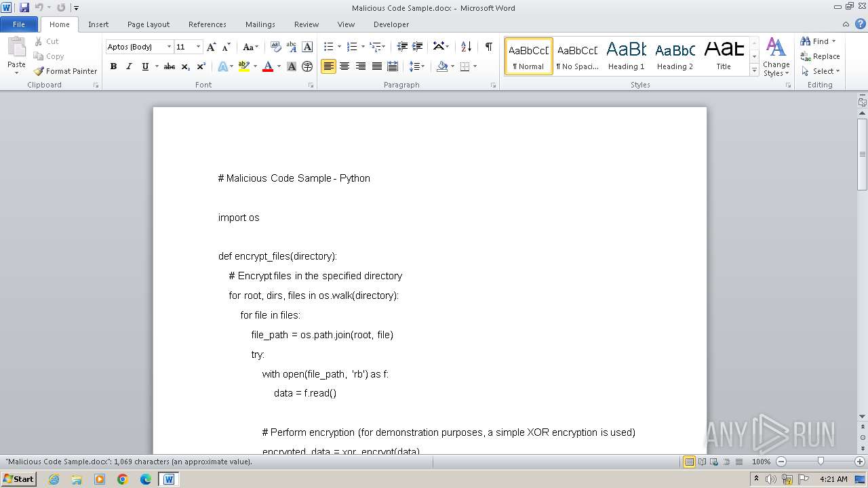
Task: Apply the yellow text highlight color
Action: point(244,66)
